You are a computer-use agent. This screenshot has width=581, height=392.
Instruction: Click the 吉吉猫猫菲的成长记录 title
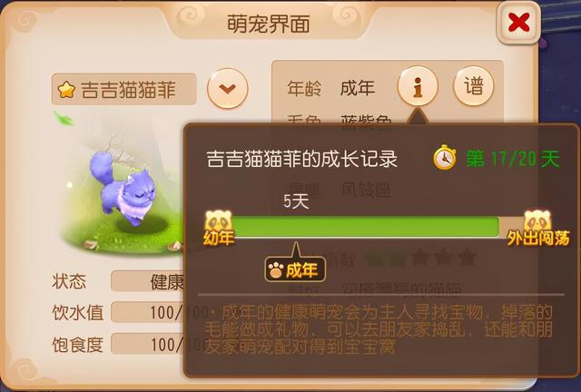301,159
